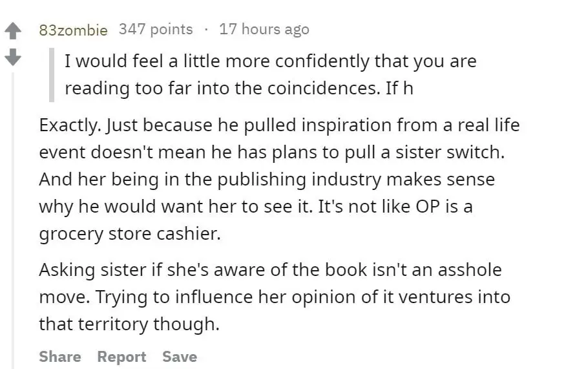Open the 17 hours ago permalink
The width and height of the screenshot is (588, 369).
(264, 29)
